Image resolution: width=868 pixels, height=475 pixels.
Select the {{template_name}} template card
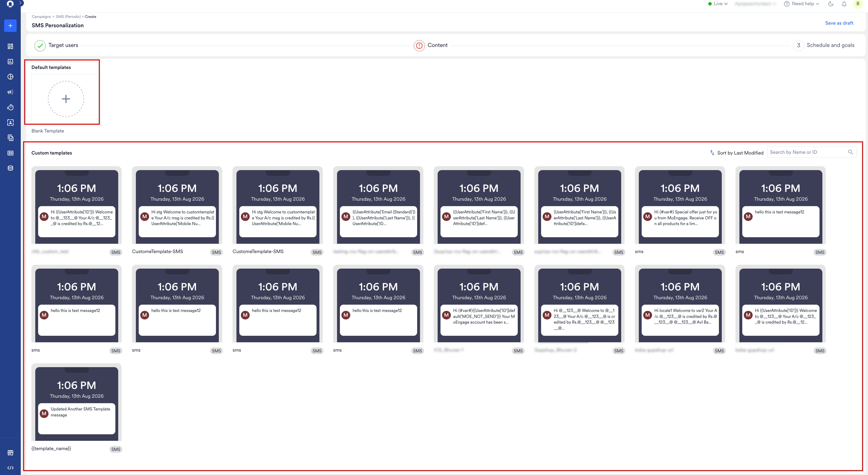pos(76,403)
